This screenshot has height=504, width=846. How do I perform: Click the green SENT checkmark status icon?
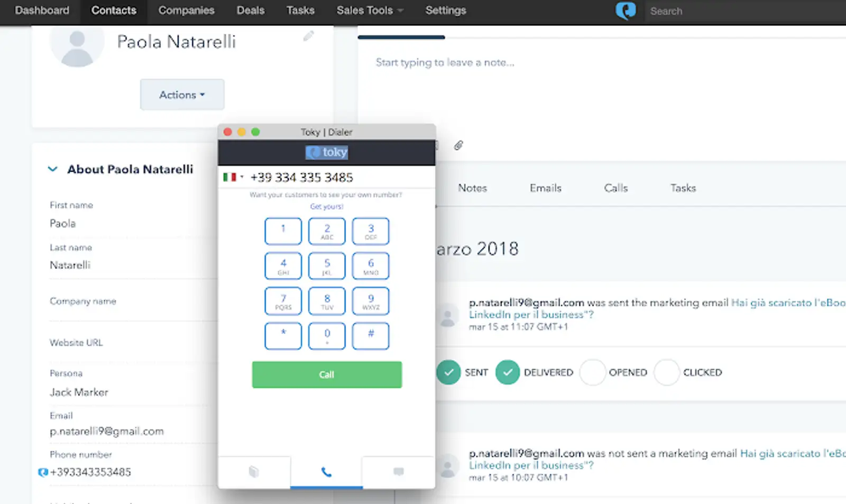pos(448,372)
